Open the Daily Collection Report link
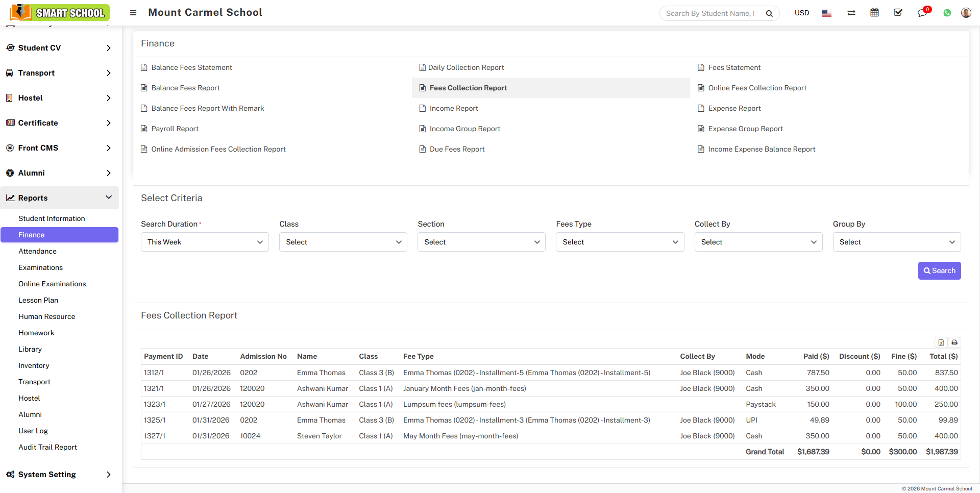980x493 pixels. 465,67
